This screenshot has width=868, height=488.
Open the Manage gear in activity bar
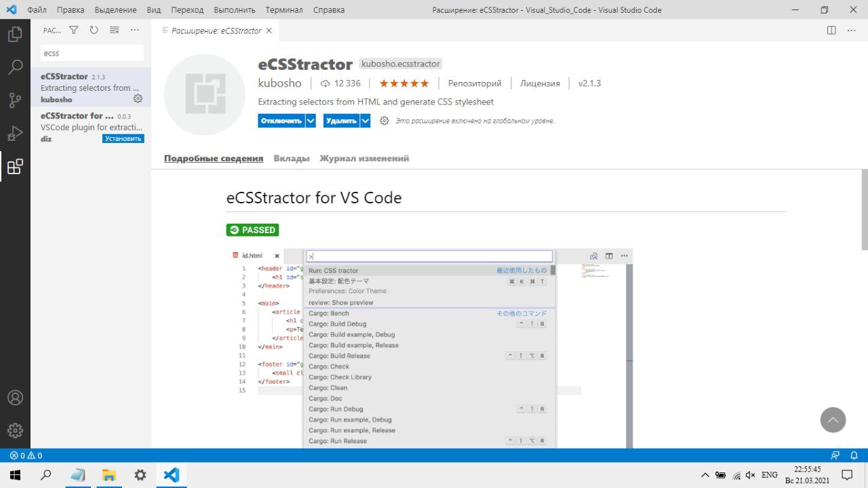pos(15,430)
